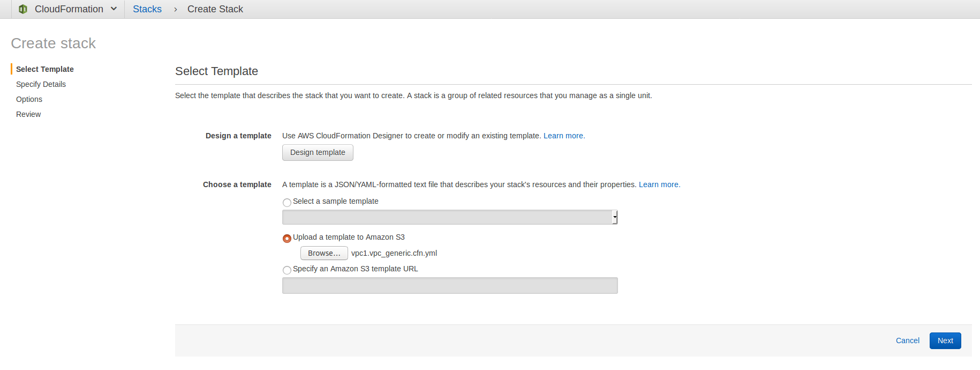The height and width of the screenshot is (370, 980).
Task: Click the Select Template section heading
Action: (216, 71)
